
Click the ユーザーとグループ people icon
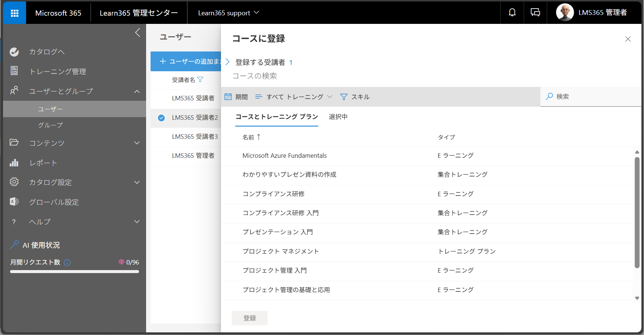[x=14, y=91]
